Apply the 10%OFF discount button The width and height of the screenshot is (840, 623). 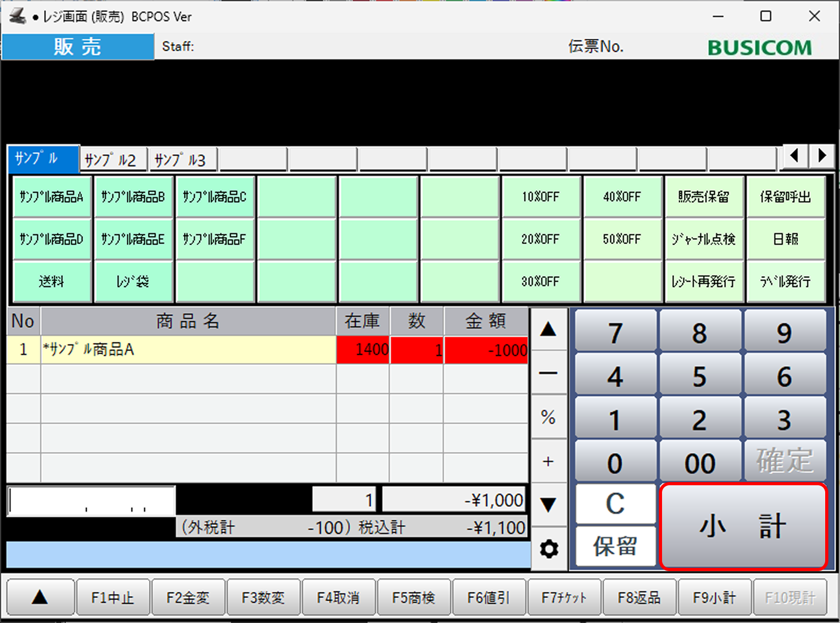tap(540, 197)
